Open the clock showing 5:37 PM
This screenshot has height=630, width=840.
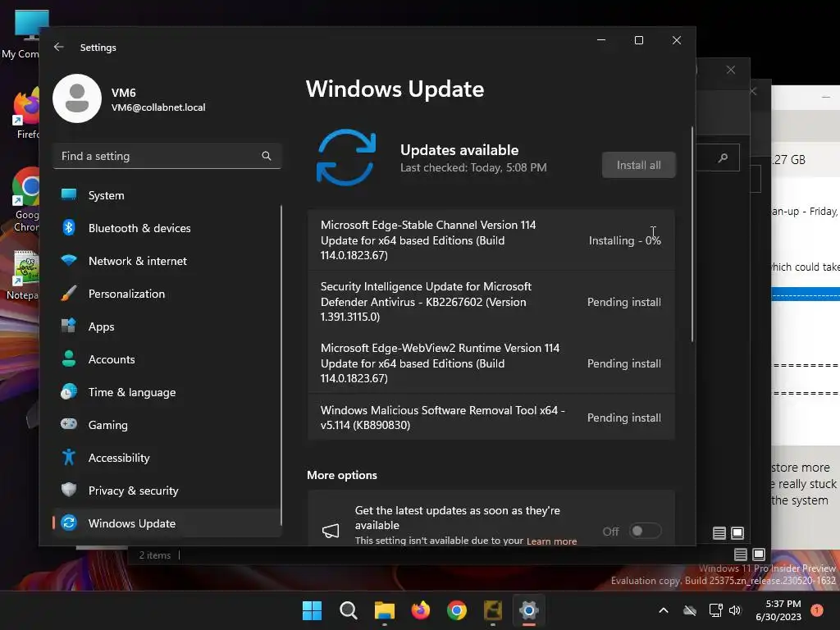(778, 610)
